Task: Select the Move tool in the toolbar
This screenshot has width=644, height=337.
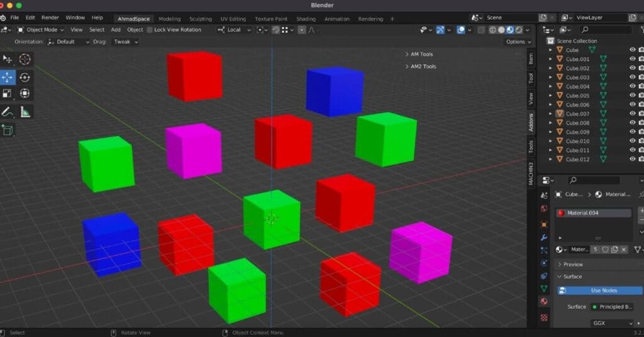Action: point(8,77)
